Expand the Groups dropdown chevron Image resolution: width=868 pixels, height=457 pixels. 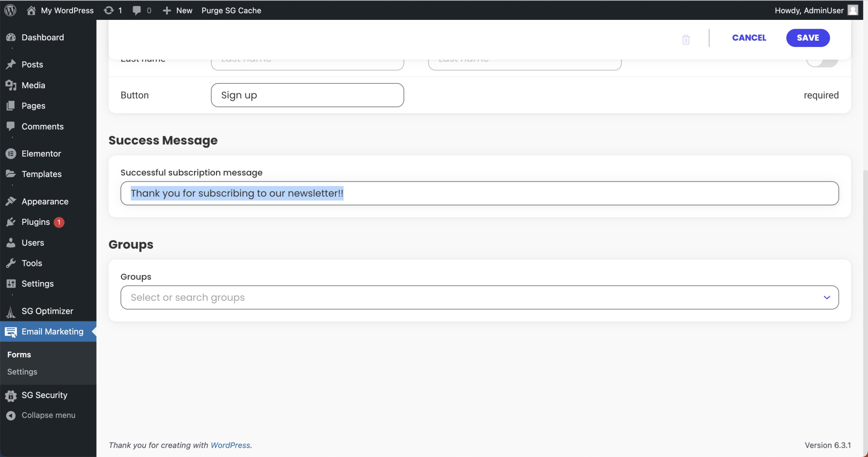826,297
